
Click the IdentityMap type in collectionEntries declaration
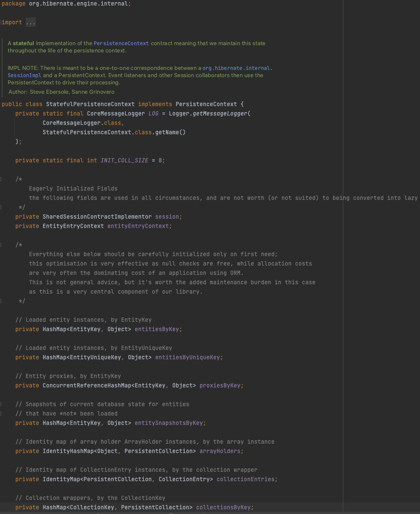(61, 479)
